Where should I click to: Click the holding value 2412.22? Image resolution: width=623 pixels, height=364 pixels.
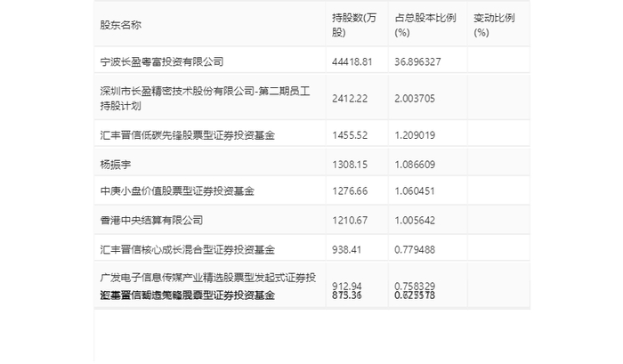coord(350,99)
